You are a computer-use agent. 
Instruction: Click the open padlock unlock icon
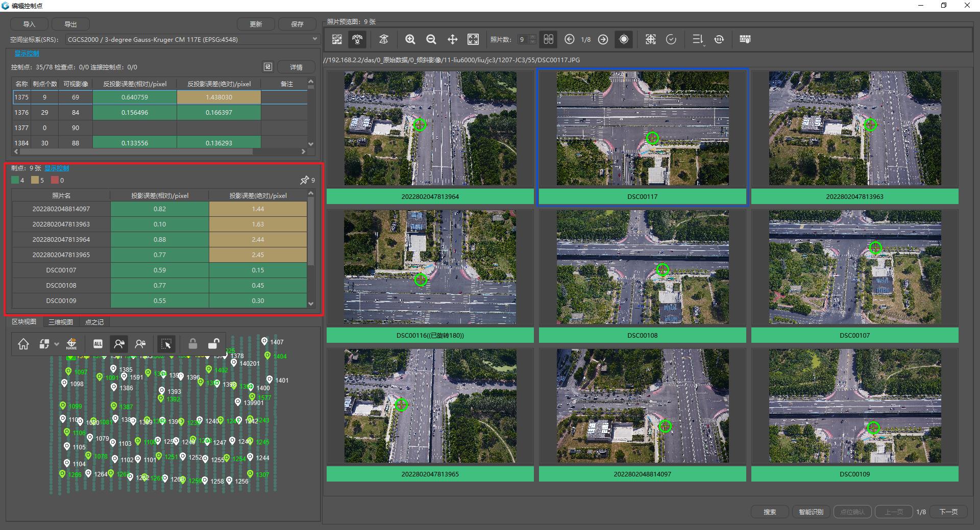click(x=213, y=344)
